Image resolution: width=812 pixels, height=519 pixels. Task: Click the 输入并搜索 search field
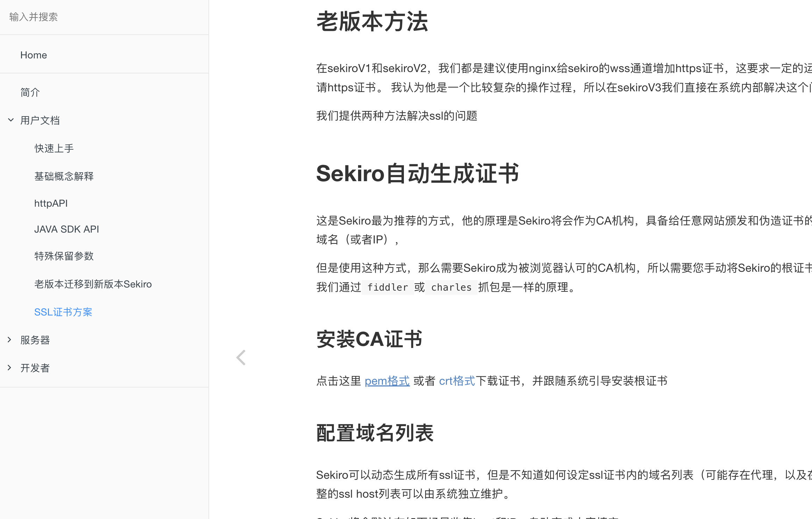(104, 17)
